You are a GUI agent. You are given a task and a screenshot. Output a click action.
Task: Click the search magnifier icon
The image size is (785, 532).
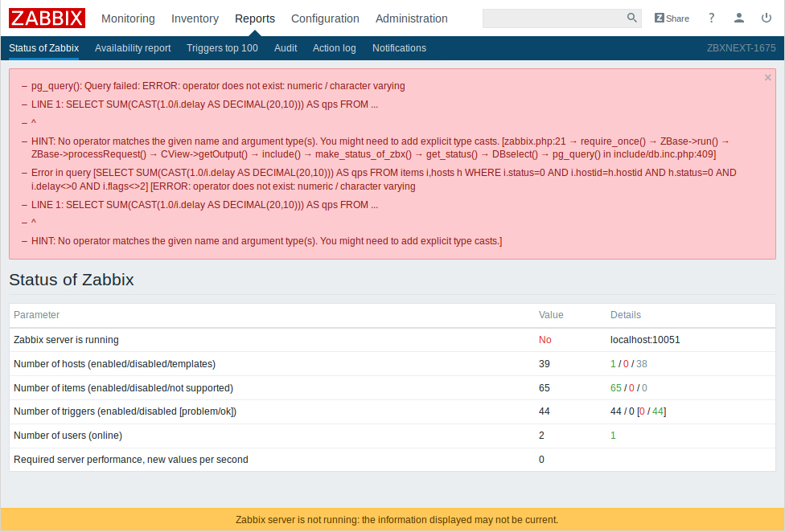(x=632, y=18)
